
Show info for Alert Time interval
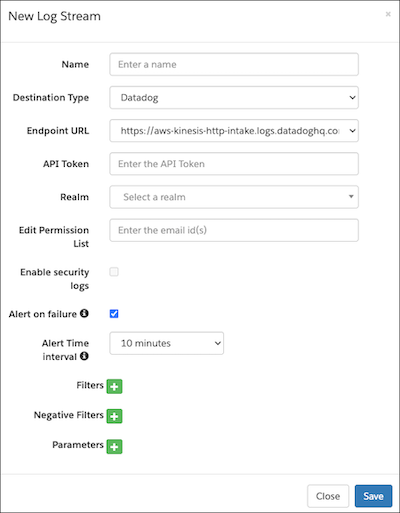(x=84, y=356)
